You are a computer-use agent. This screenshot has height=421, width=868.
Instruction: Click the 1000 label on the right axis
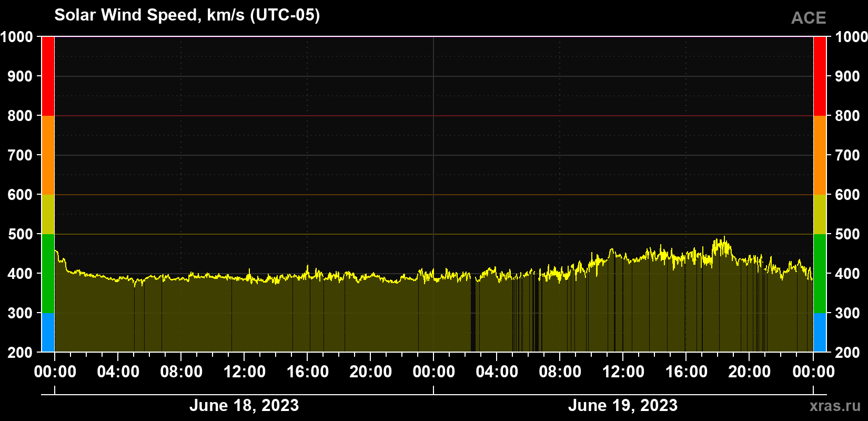click(851, 37)
